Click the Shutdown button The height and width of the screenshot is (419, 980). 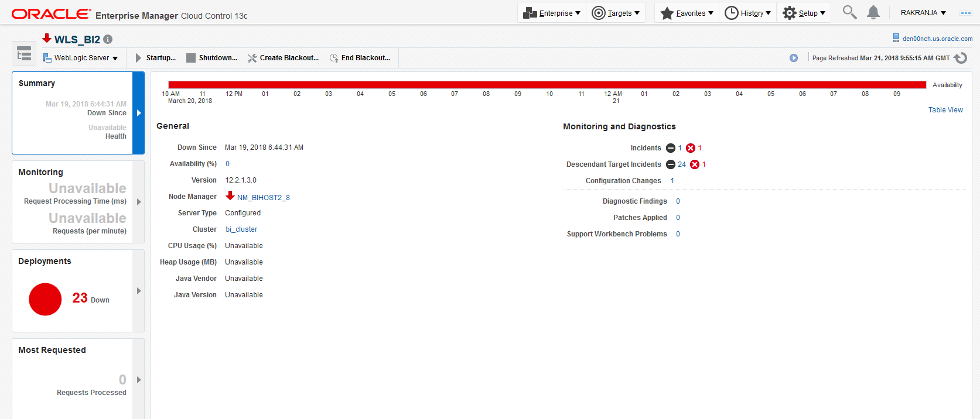coord(211,58)
